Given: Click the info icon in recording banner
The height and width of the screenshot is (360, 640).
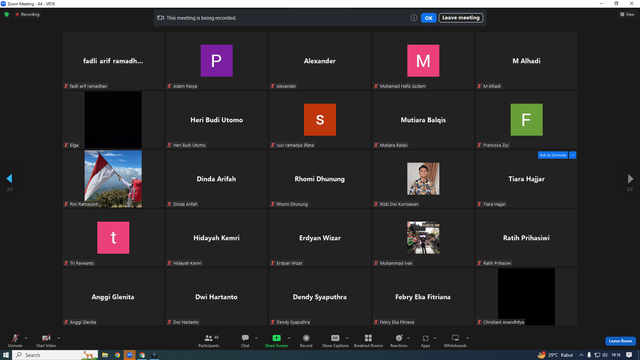Looking at the screenshot, I should (x=413, y=18).
